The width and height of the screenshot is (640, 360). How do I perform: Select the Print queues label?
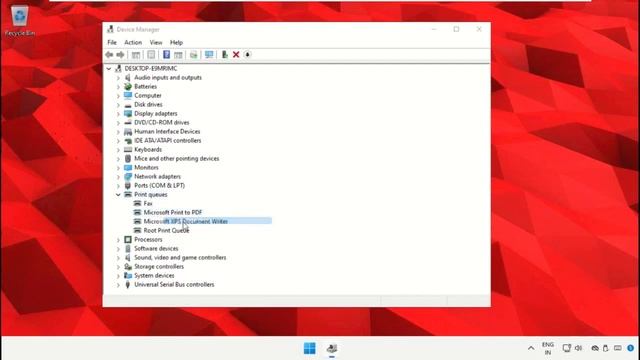[x=151, y=195]
